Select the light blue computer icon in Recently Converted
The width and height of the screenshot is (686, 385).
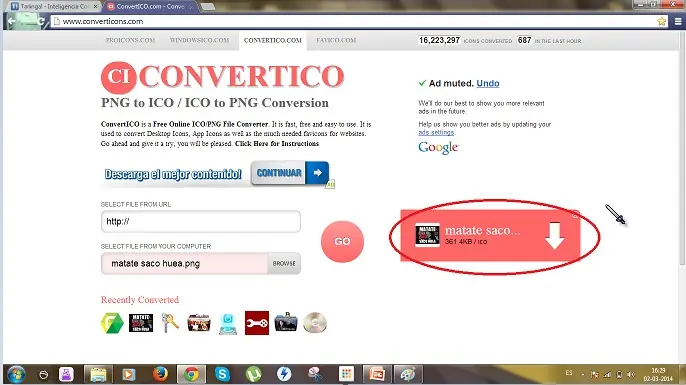(228, 324)
